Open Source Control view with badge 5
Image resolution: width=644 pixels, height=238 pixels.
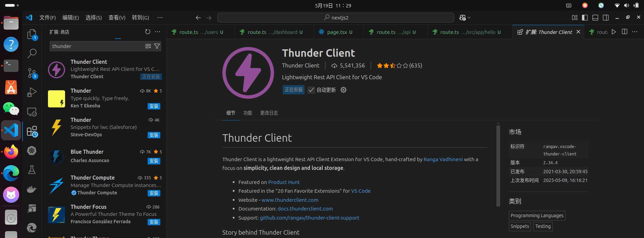[32, 73]
